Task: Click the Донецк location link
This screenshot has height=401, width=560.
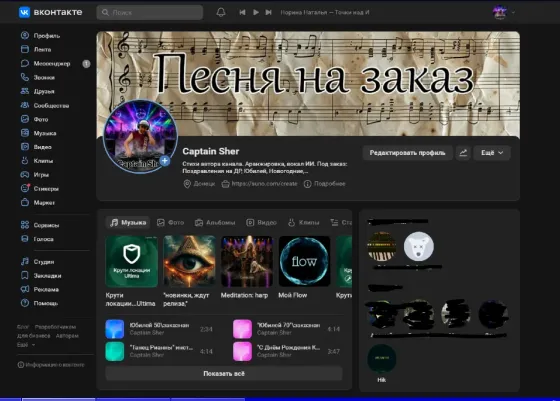Action: pyautogui.click(x=199, y=184)
